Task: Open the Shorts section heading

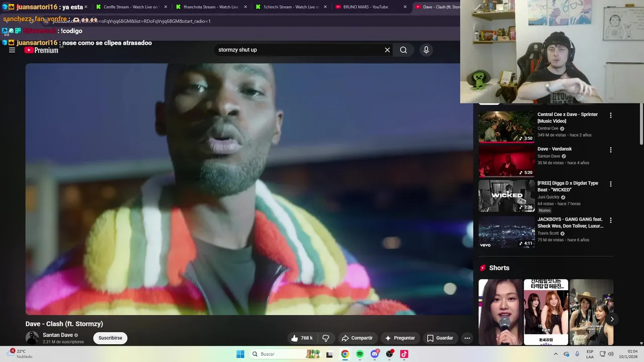Action: click(x=499, y=268)
